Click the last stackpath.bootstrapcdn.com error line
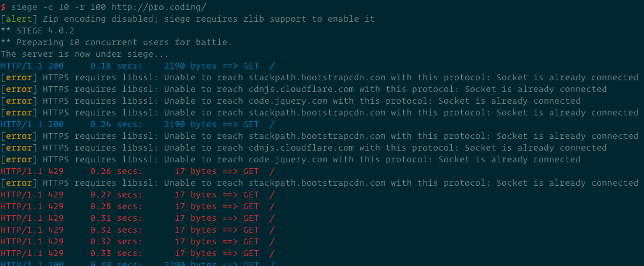 (x=319, y=183)
